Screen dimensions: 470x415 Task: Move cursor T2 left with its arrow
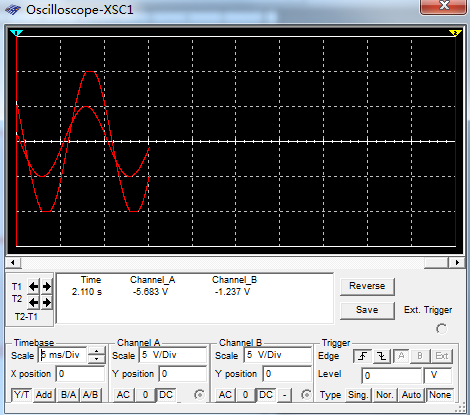(33, 303)
